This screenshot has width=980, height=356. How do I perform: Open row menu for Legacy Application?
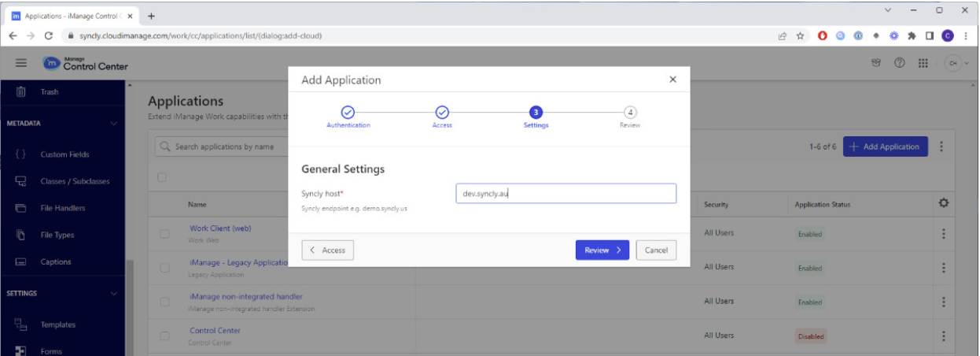tap(943, 268)
